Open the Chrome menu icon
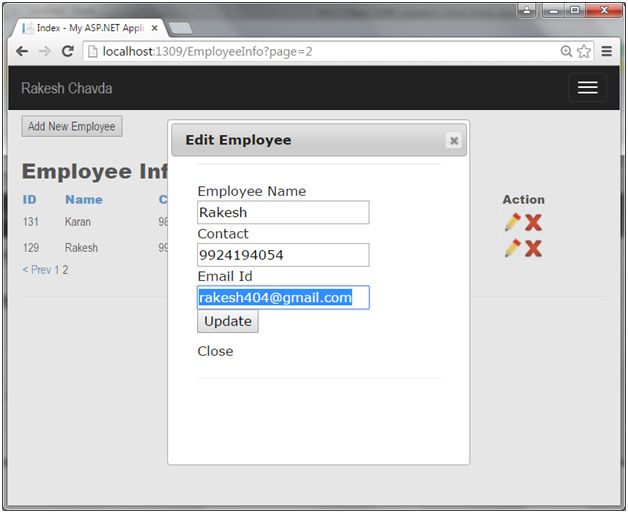Screen dimensions: 628x513 click(x=606, y=51)
